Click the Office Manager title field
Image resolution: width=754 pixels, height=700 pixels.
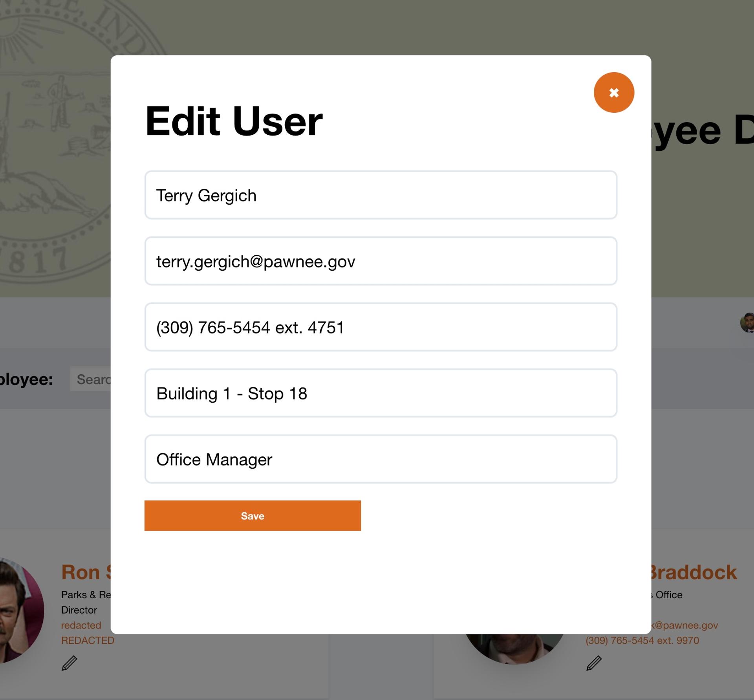click(x=381, y=459)
